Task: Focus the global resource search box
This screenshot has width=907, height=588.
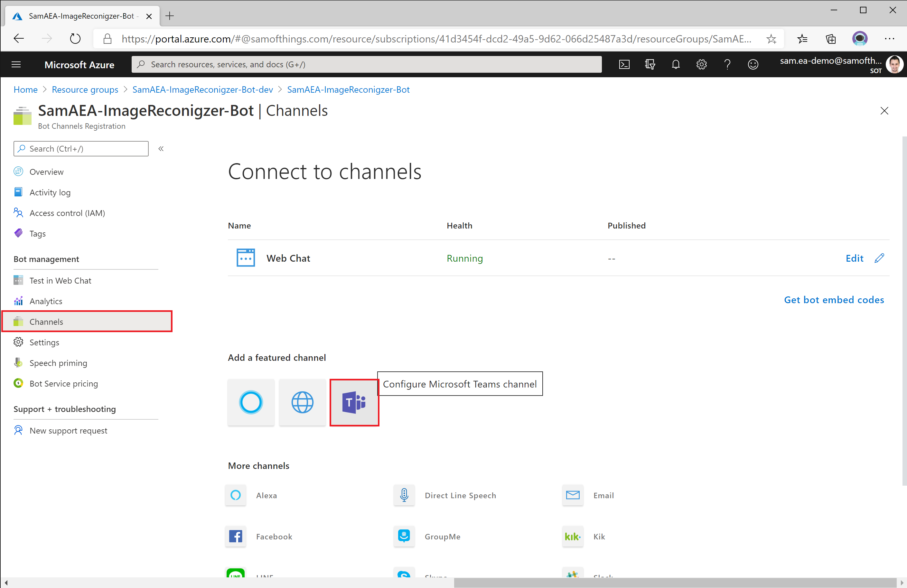Action: (x=367, y=64)
